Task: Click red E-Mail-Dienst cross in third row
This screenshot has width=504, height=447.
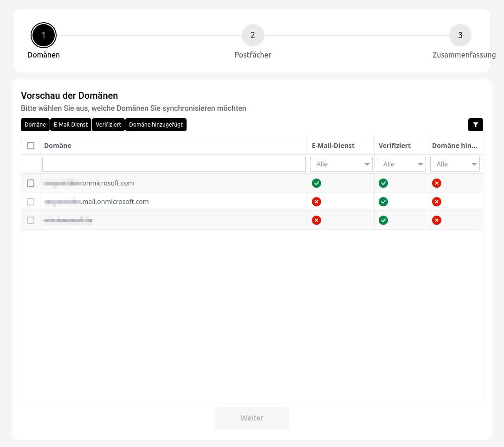Action: click(317, 220)
